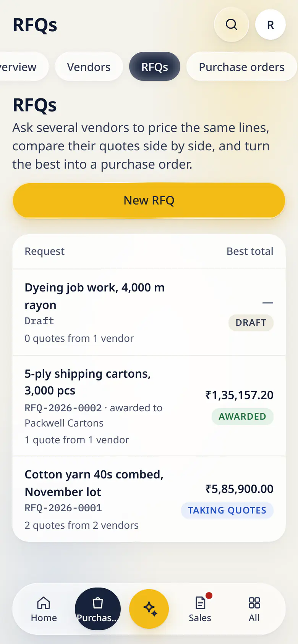Click the Best total column header

[x=250, y=251]
